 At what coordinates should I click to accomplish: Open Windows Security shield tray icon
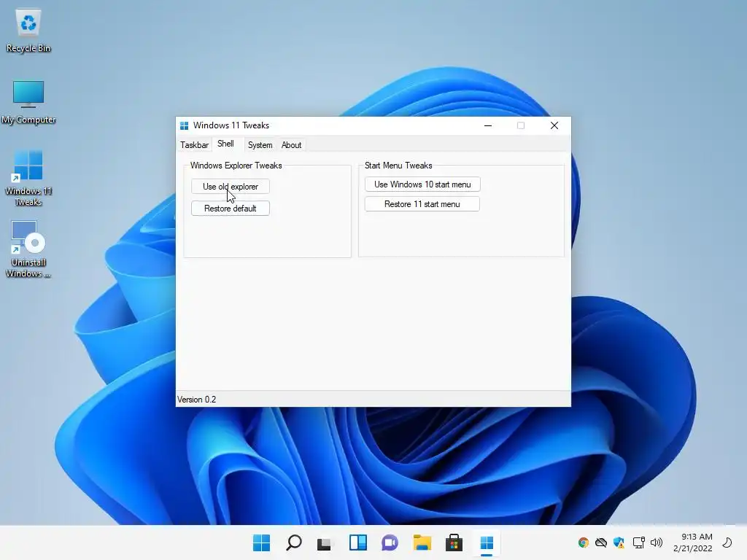[619, 542]
